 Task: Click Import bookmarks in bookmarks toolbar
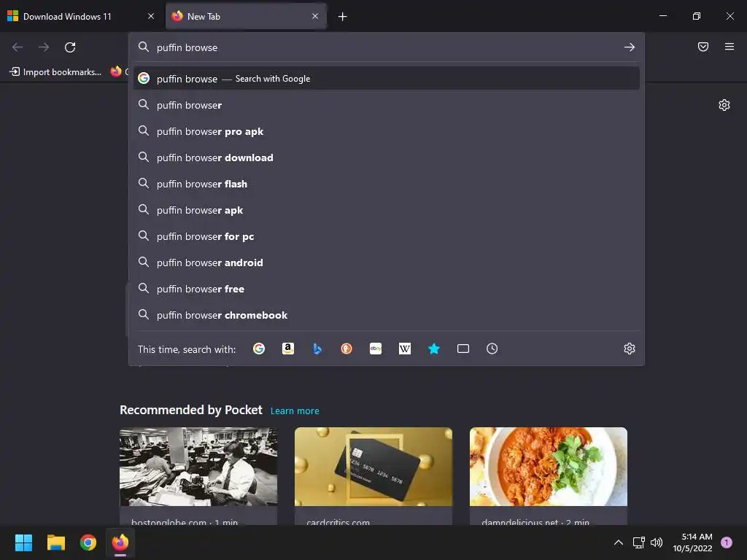55,72
